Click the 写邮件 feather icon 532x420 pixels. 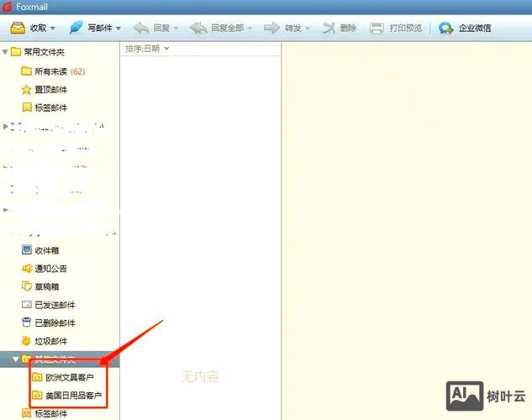point(76,28)
